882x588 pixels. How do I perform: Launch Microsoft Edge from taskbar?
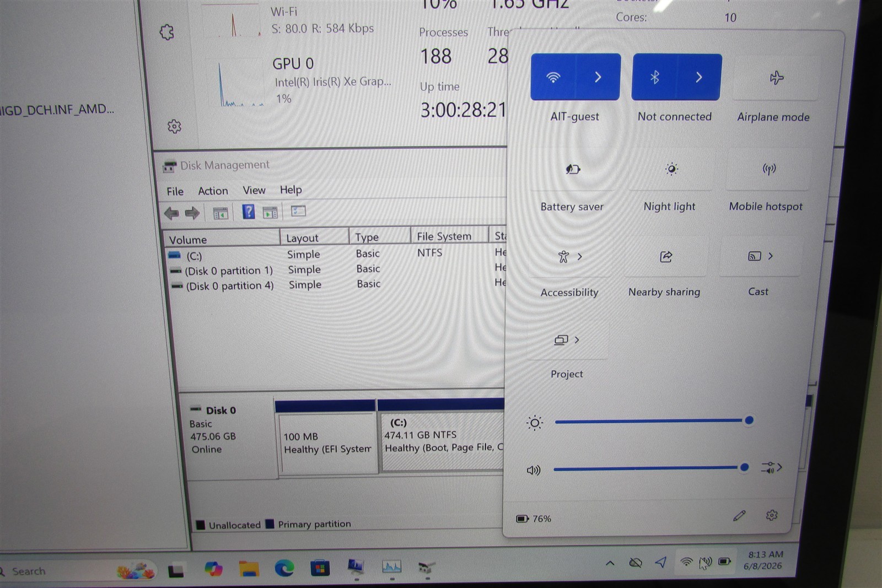(x=284, y=568)
